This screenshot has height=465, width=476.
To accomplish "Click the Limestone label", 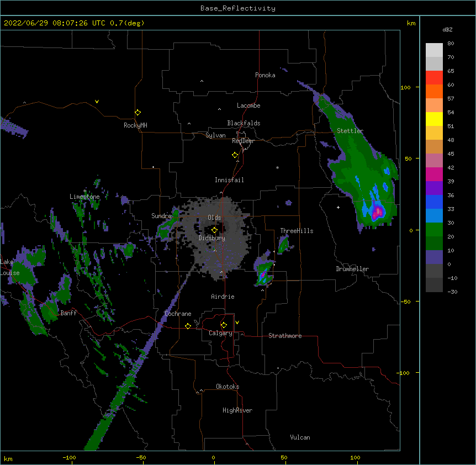I will click(x=84, y=197).
